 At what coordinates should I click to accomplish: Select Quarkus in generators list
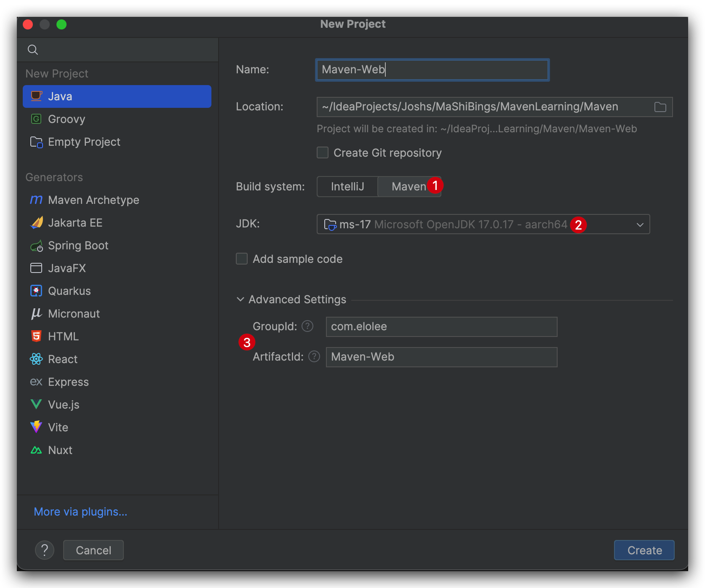tap(117, 291)
